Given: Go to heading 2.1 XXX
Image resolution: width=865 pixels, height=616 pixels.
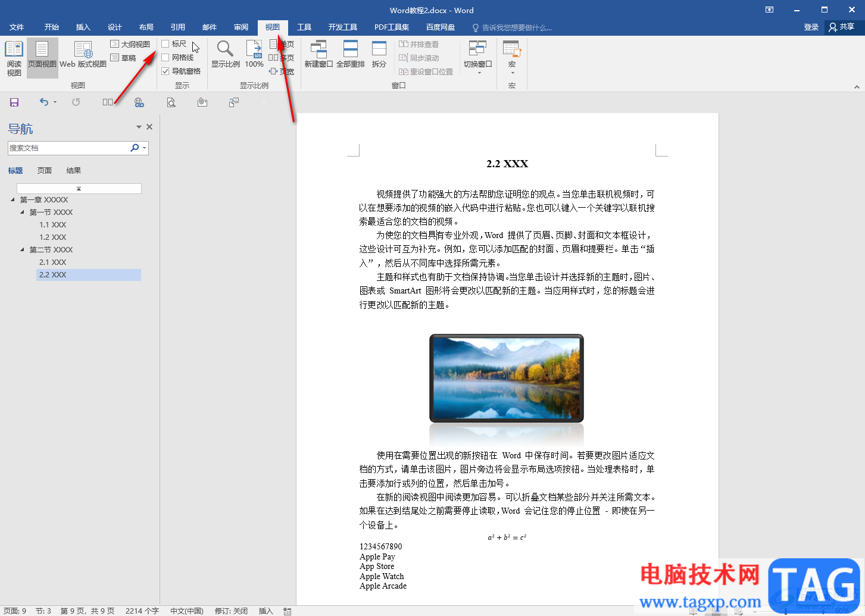Looking at the screenshot, I should point(53,262).
